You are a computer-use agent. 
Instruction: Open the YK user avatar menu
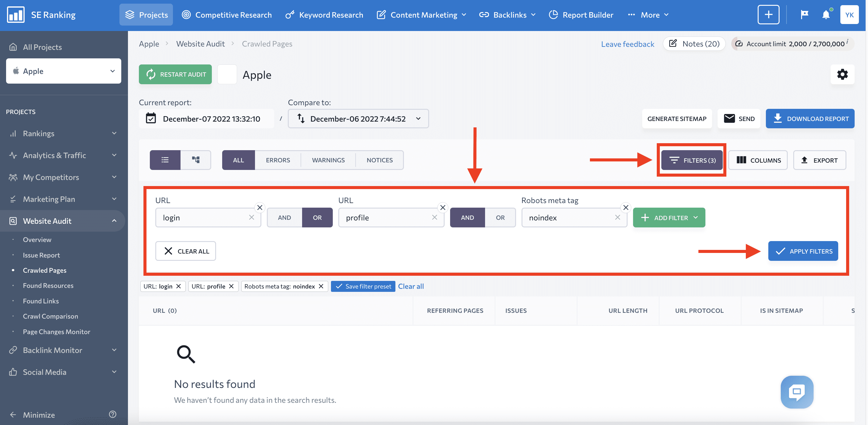coord(849,15)
